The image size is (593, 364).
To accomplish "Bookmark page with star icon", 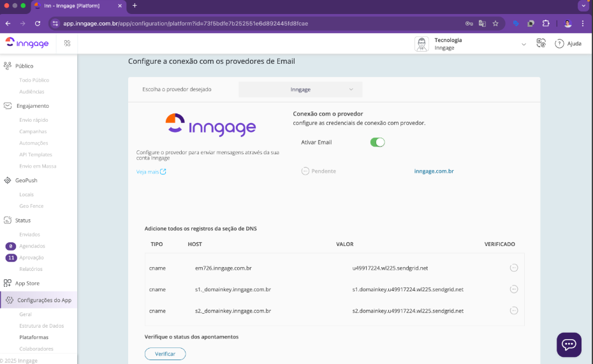I will pos(495,24).
